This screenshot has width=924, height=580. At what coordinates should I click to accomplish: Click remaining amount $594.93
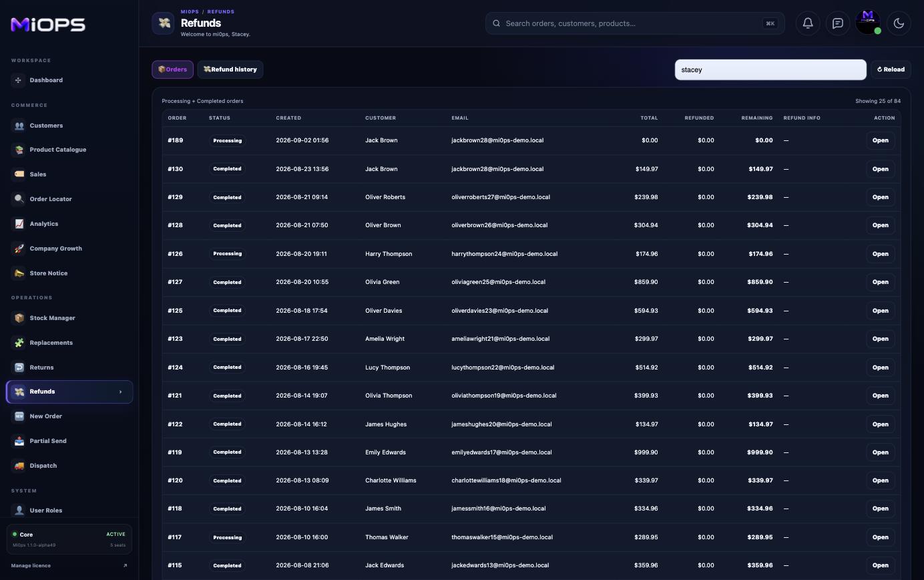pyautogui.click(x=760, y=311)
